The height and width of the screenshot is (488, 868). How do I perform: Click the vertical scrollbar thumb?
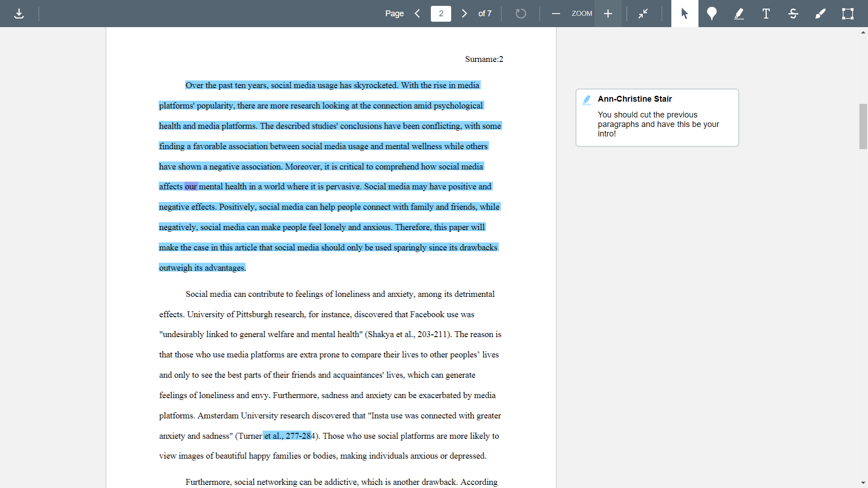tap(863, 127)
